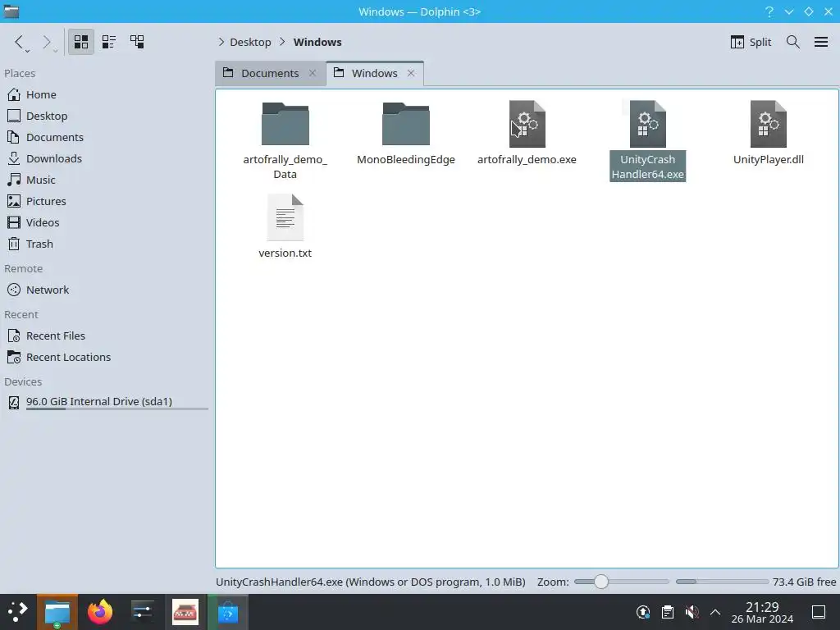This screenshot has width=840, height=630.
Task: Select UnityPlayer.dll file icon
Action: click(768, 124)
